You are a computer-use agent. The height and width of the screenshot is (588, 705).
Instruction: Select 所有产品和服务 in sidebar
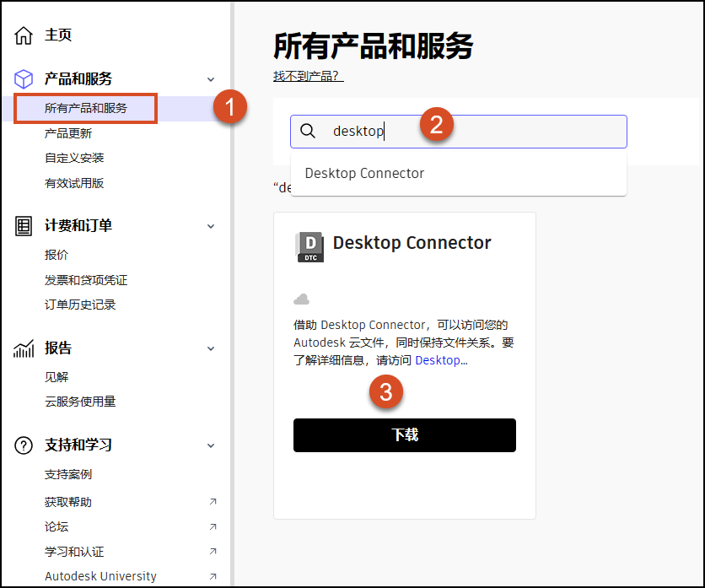coord(86,109)
